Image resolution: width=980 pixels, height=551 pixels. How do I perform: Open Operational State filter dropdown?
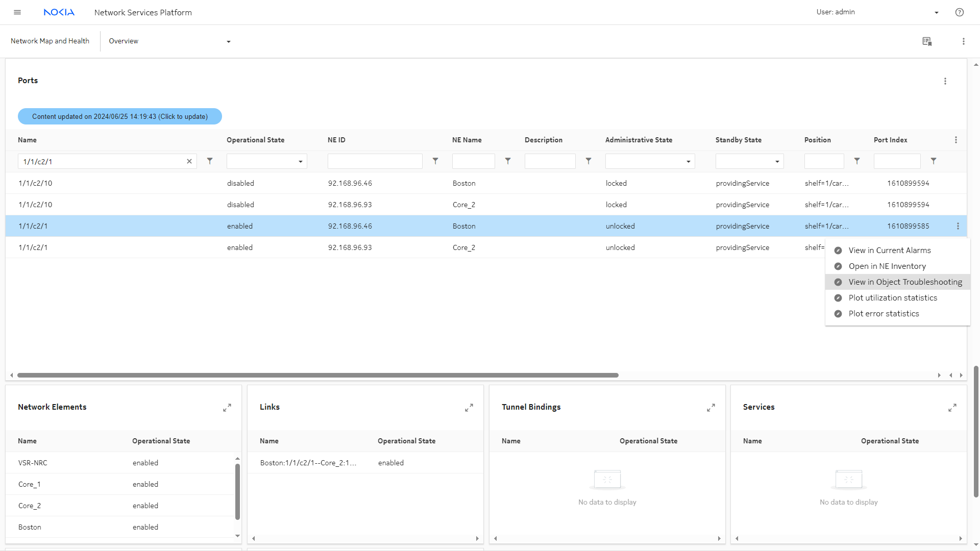(267, 162)
